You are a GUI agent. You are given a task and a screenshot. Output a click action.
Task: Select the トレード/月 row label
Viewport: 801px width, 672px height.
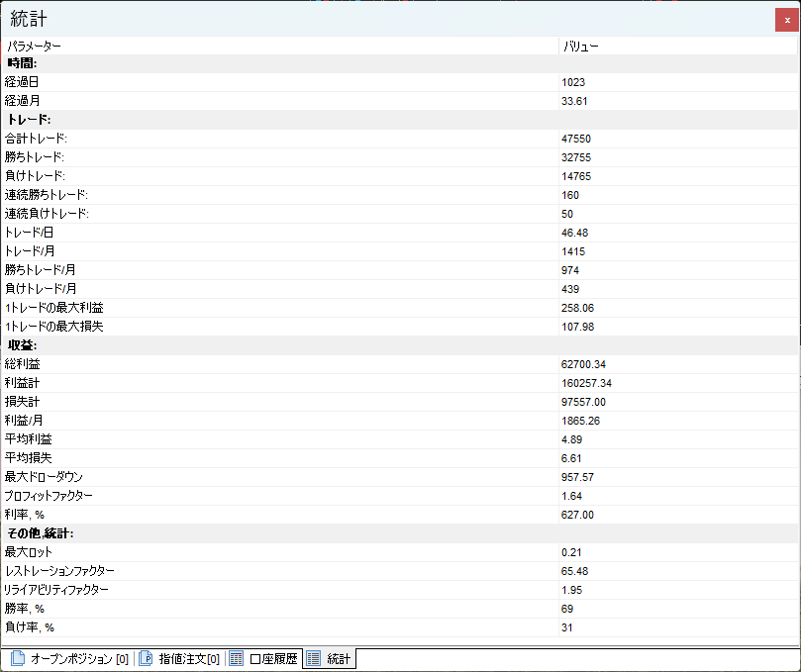[x=30, y=251]
